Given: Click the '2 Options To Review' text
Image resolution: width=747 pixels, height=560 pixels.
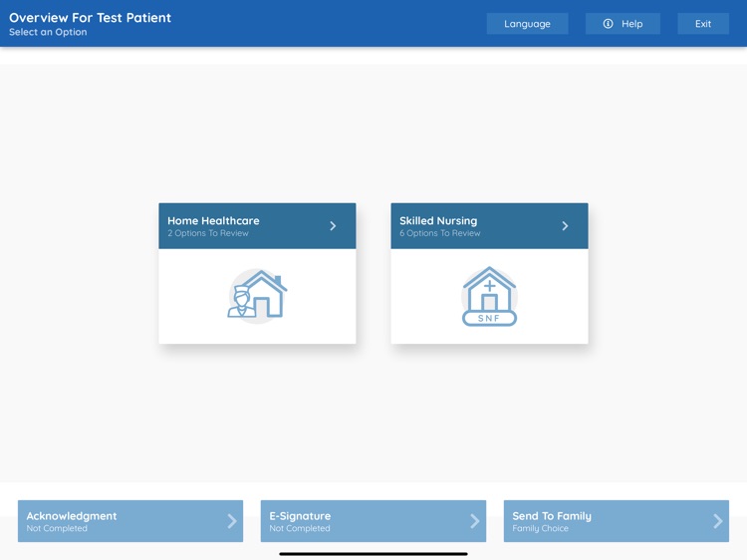Looking at the screenshot, I should [208, 233].
